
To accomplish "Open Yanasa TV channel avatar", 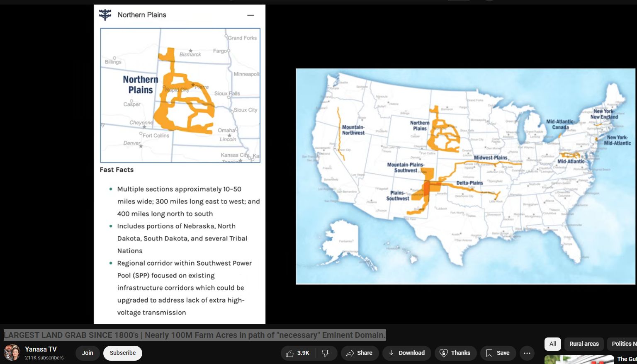I will 12,353.
